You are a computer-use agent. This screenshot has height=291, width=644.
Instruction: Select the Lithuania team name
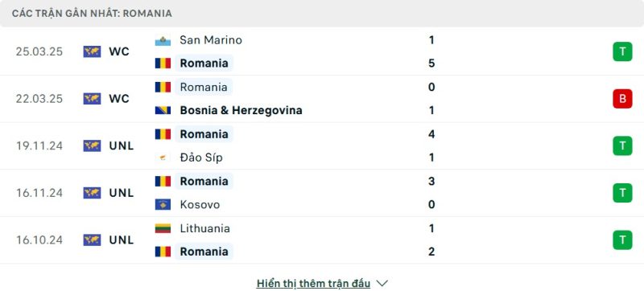click(204, 228)
